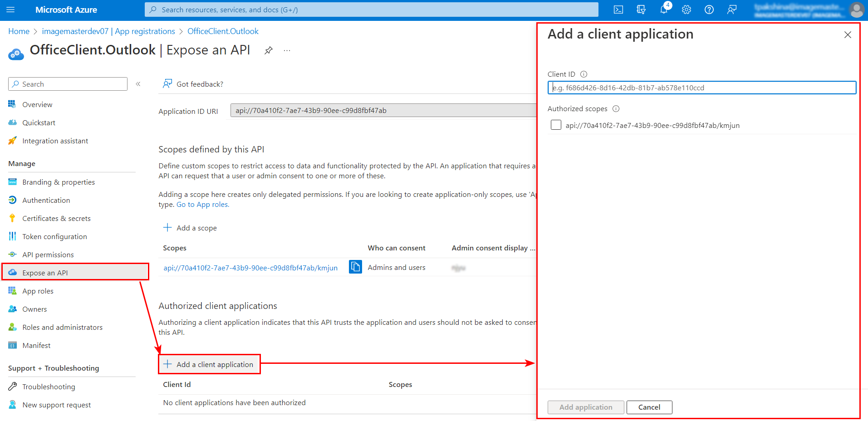This screenshot has height=421, width=868.
Task: Open the top bar Feedback icon
Action: coord(731,10)
